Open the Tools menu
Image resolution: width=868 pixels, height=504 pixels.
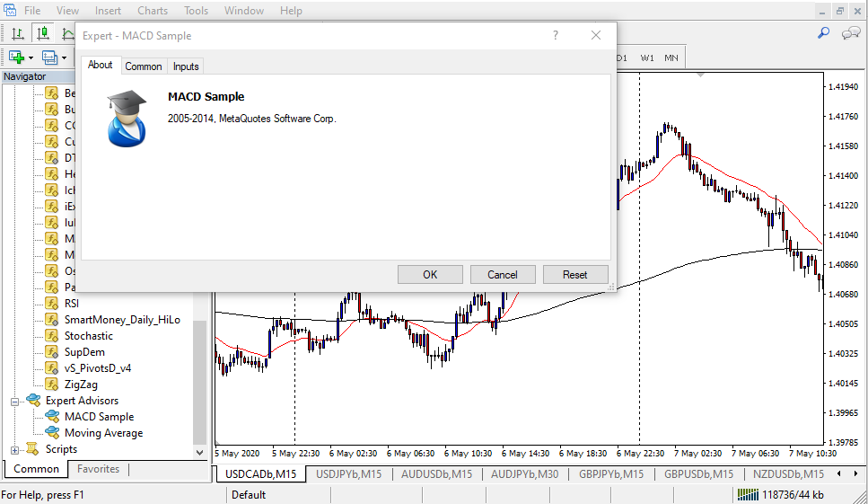pos(196,11)
